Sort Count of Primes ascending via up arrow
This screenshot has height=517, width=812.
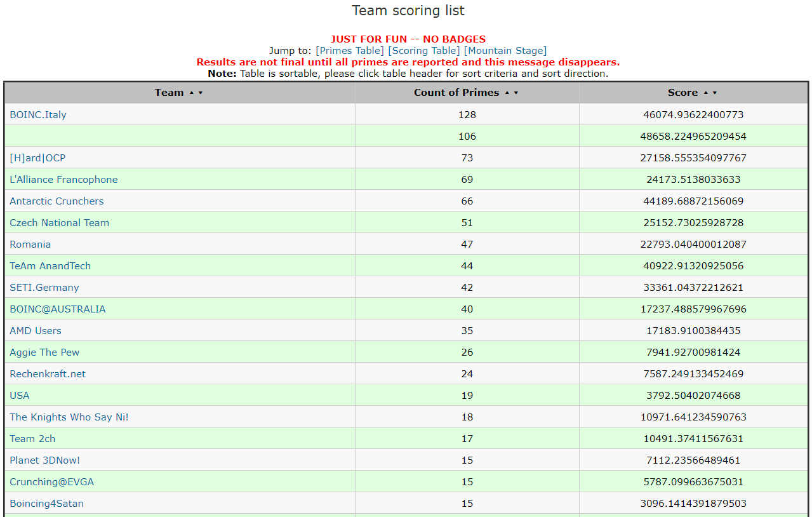point(507,93)
